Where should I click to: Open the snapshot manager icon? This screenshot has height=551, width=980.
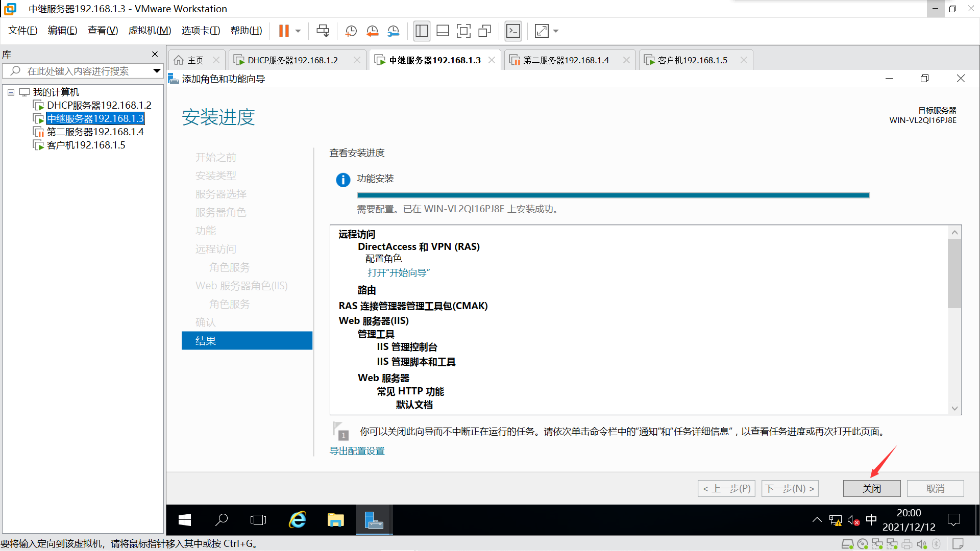tap(393, 31)
